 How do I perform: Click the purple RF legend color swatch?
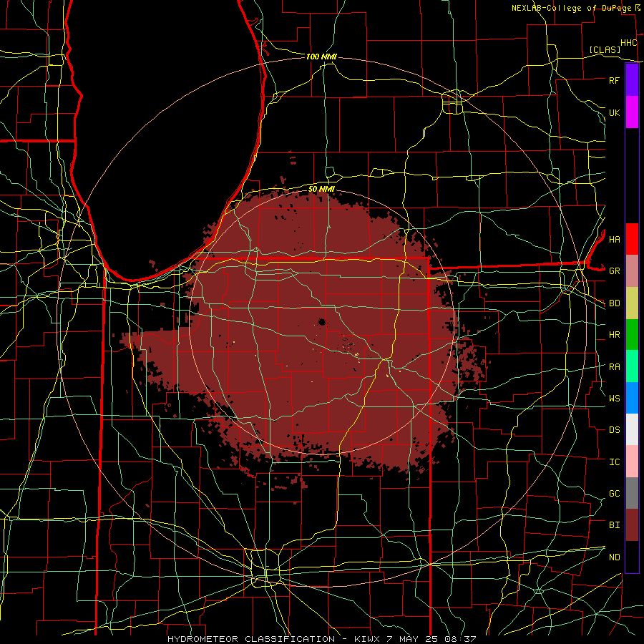pos(632,80)
